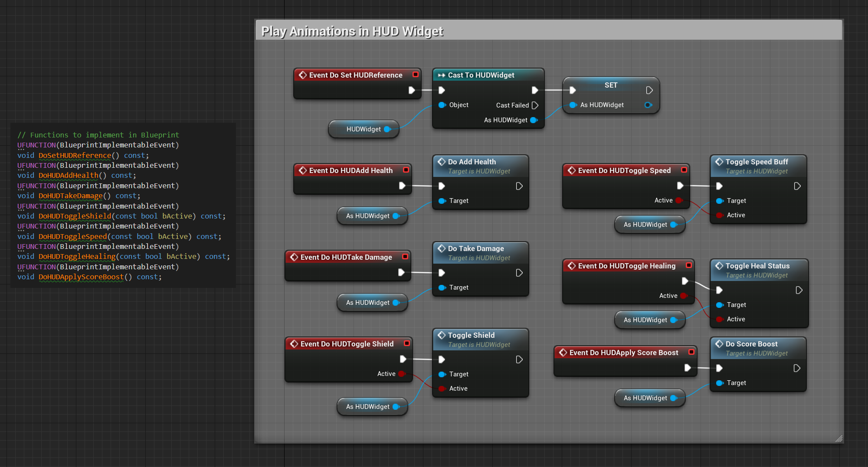
Task: Select the As HUDWidget getter feeding Do Score Boost
Action: click(650, 398)
